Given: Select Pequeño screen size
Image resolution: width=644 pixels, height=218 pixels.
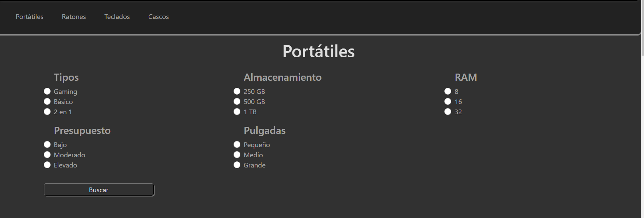Looking at the screenshot, I should pyautogui.click(x=237, y=144).
